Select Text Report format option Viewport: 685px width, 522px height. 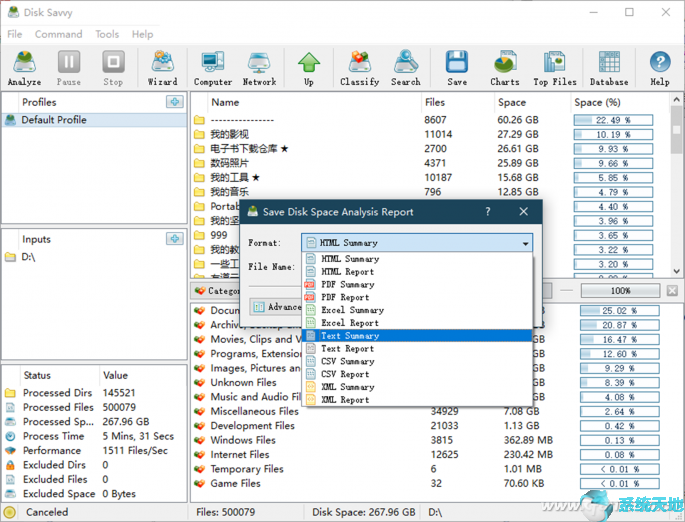[419, 349]
